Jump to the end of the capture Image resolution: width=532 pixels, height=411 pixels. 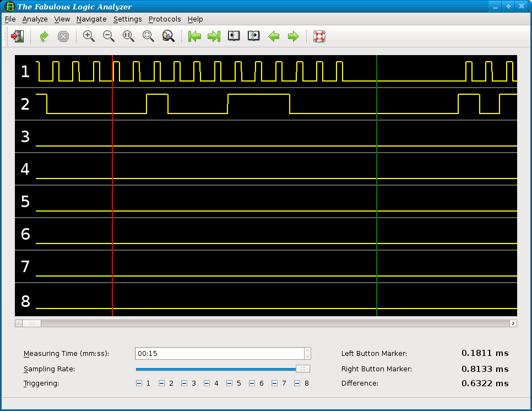214,36
